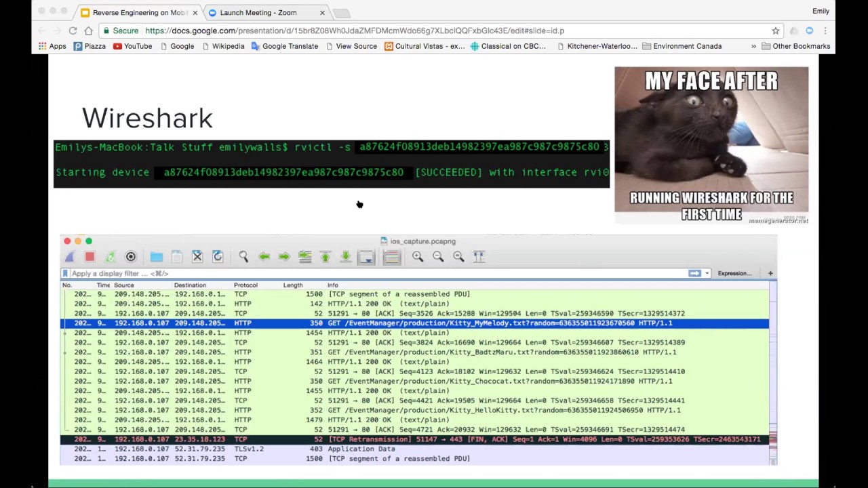868x488 pixels.
Task: Click the Protocol column header
Action: (245, 285)
